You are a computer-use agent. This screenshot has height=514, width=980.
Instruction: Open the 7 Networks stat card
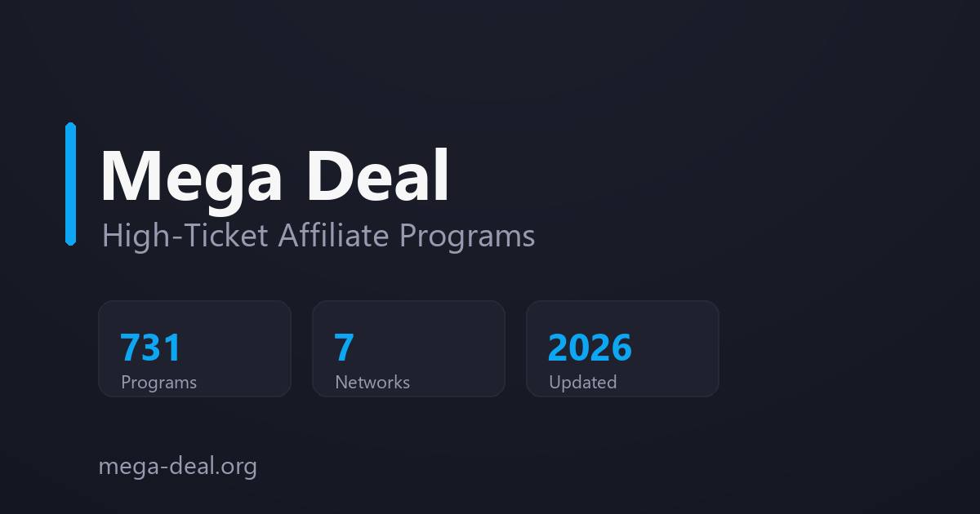tap(408, 348)
